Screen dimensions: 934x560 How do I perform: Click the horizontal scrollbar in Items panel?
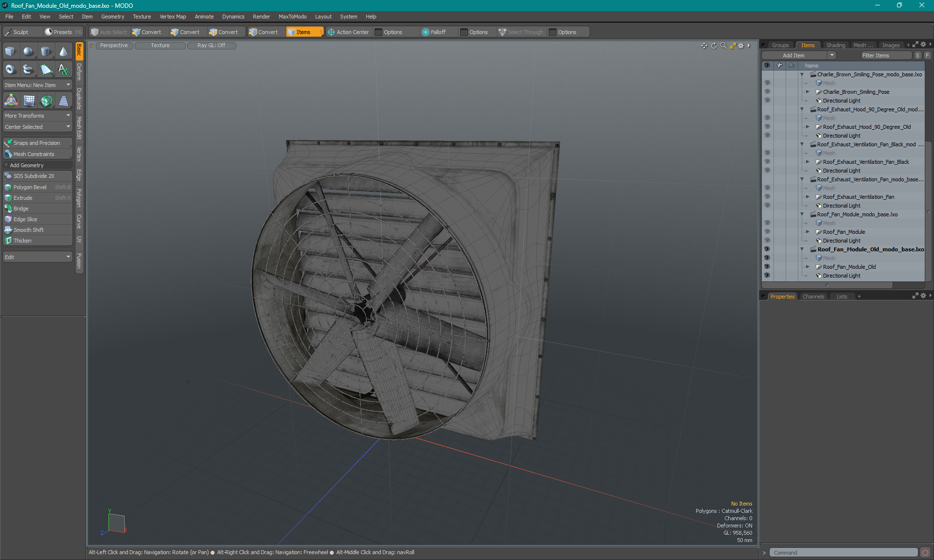tap(827, 285)
